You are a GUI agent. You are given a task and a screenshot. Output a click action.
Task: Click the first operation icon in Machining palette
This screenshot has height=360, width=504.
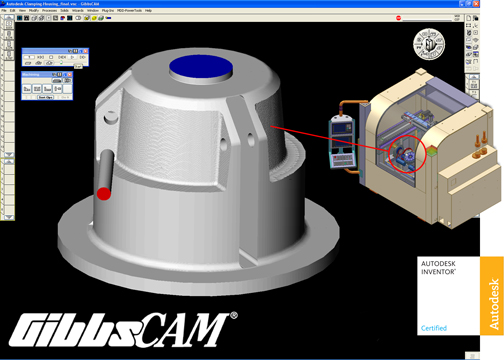click(27, 89)
